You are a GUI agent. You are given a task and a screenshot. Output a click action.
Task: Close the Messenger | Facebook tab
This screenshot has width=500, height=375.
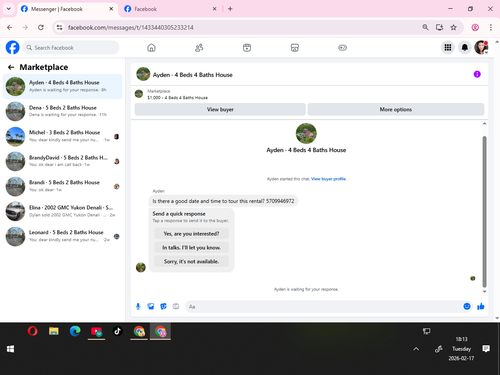click(x=111, y=9)
